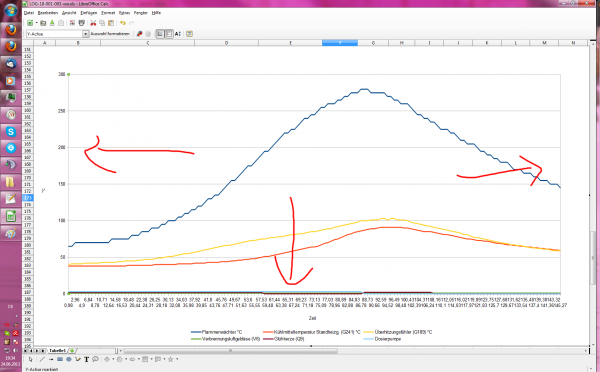Viewport: 600px width, 372px height.
Task: Click the Auswahl formatieren button
Action: (110, 34)
